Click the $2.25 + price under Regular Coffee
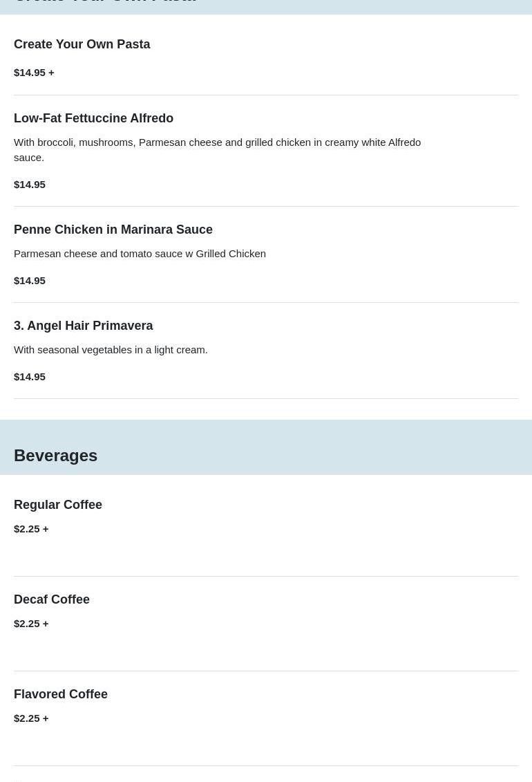 (x=31, y=528)
